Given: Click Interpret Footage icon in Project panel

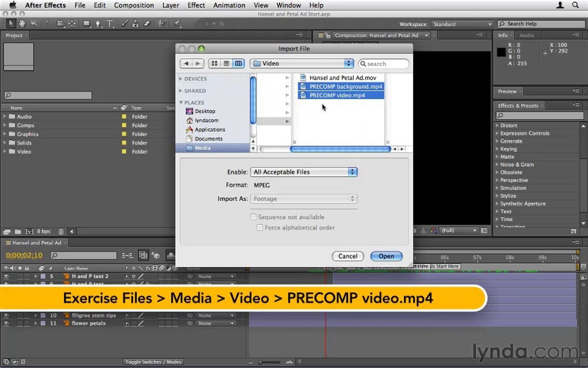Looking at the screenshot, I should (x=6, y=232).
